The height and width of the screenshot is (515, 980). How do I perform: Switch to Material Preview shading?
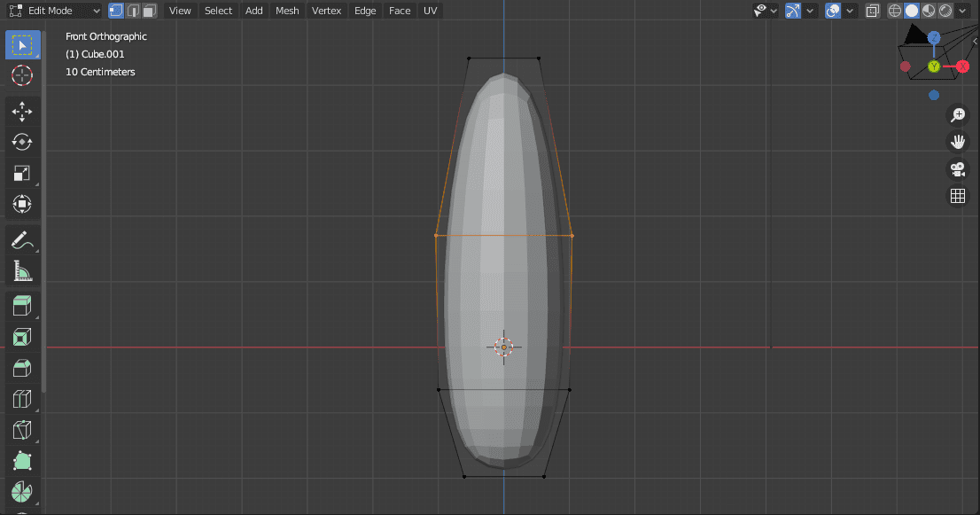tap(928, 10)
